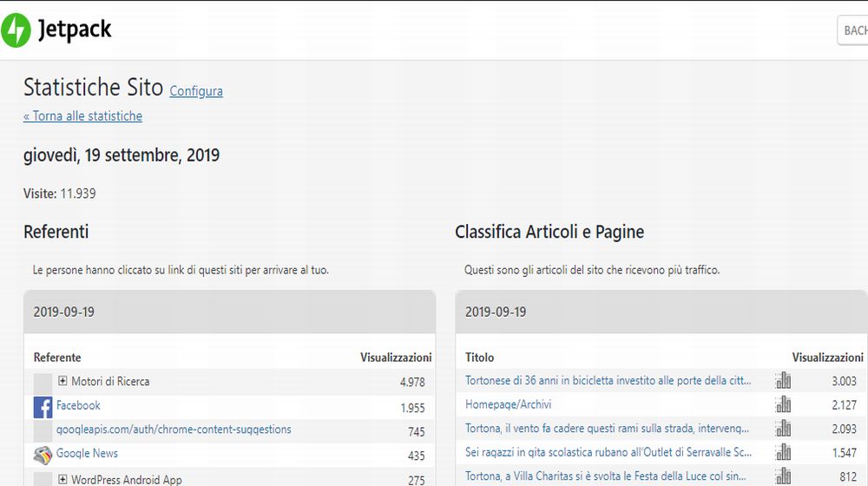The width and height of the screenshot is (868, 486).
Task: Open article about Outlet di Serravalle
Action: click(608, 452)
